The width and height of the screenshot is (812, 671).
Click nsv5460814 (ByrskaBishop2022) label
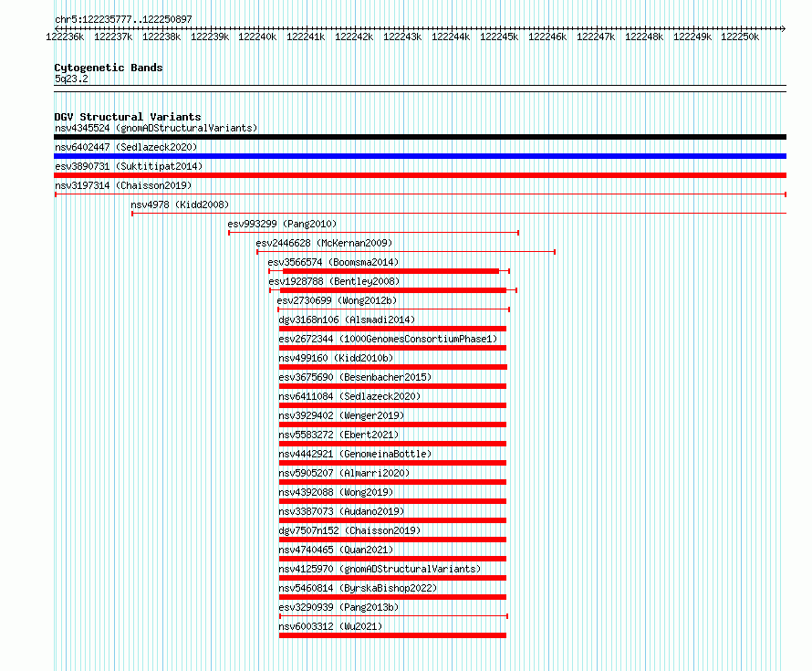358,588
